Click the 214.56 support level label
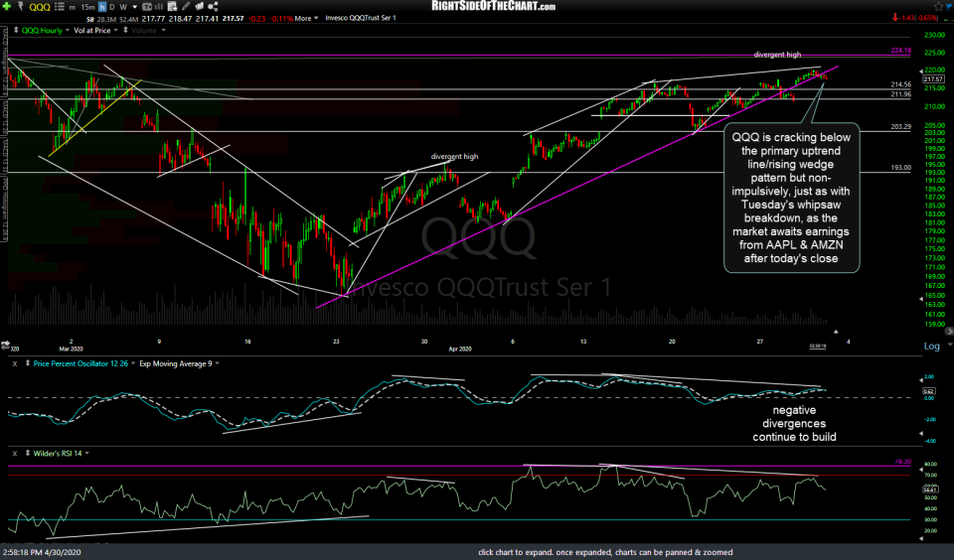 [900, 84]
